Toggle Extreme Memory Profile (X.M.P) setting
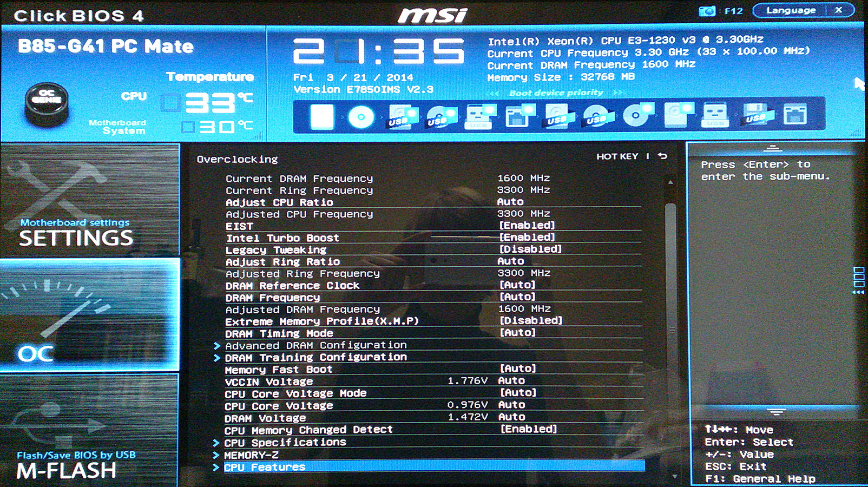Image resolution: width=868 pixels, height=487 pixels. 530,321
